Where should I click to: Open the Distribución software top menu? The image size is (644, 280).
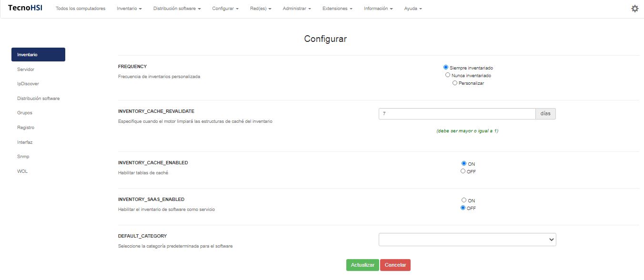tap(177, 9)
